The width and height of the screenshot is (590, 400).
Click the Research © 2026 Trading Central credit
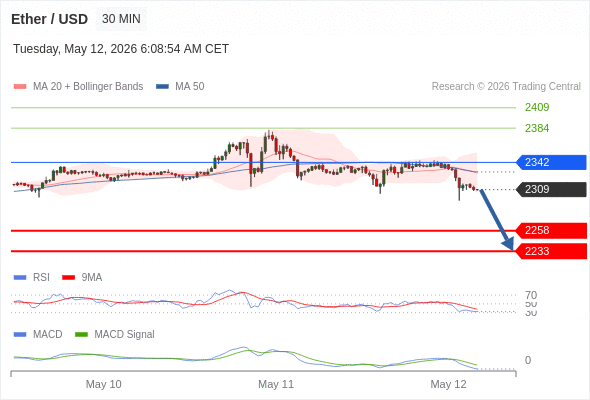[x=506, y=87]
